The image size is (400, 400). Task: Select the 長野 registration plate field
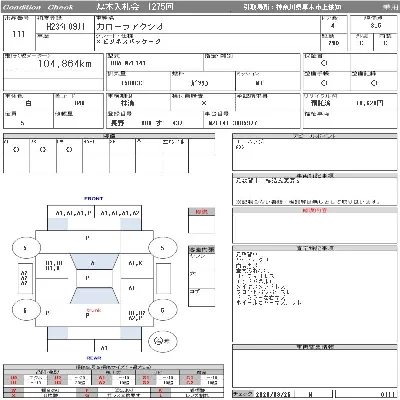(146, 123)
